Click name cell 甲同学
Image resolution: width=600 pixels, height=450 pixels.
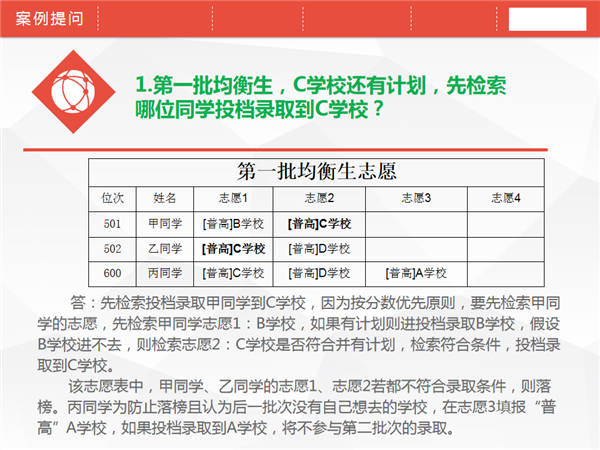[x=165, y=224]
